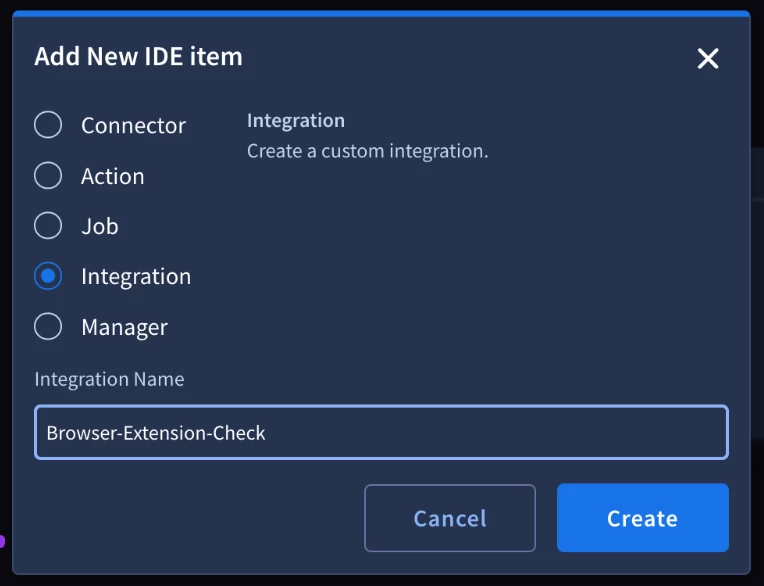Choose the Action radio button
Image resolution: width=764 pixels, height=586 pixels.
click(48, 175)
